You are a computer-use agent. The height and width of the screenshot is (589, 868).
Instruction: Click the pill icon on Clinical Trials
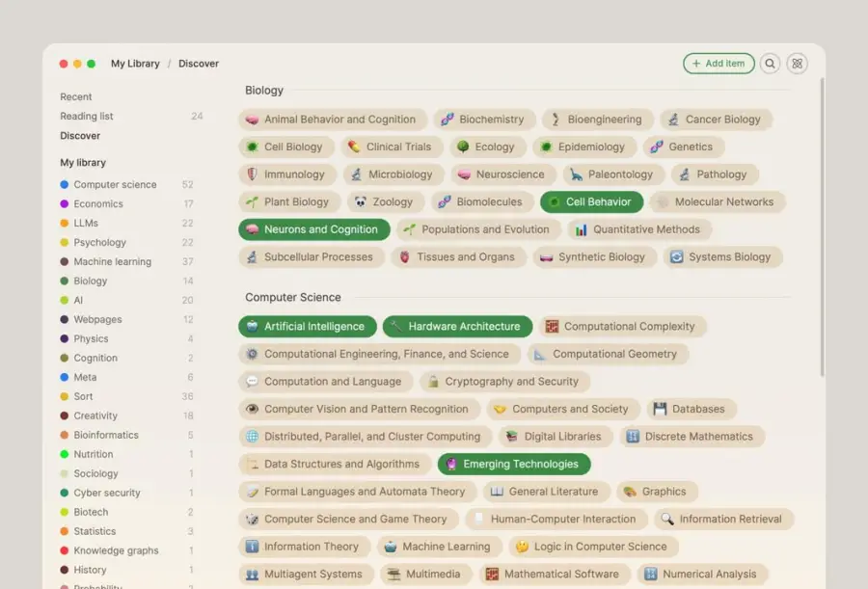354,147
